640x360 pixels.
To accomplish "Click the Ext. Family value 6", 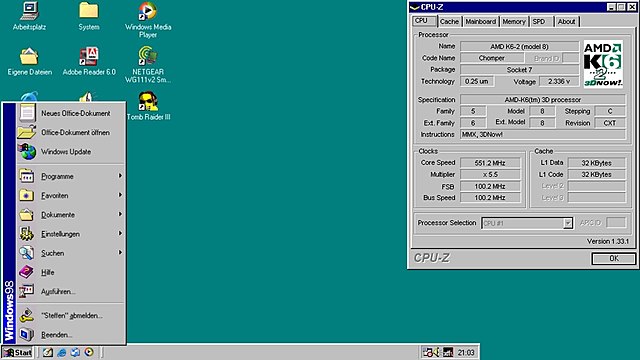I will 473,123.
